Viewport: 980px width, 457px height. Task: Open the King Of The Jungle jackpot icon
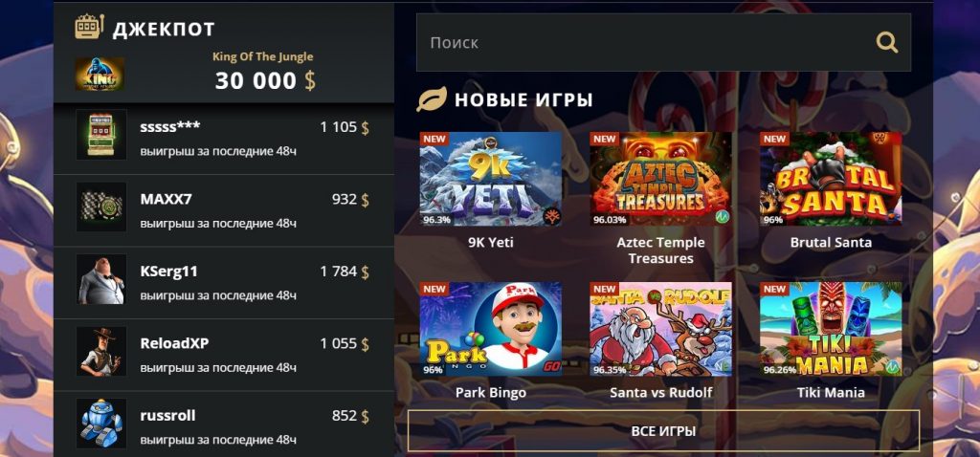[x=100, y=75]
